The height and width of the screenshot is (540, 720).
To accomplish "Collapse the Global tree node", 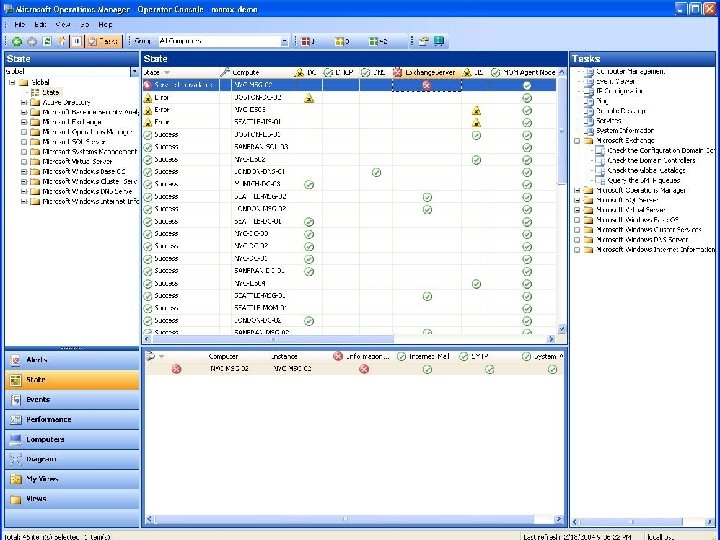I will (x=12, y=83).
